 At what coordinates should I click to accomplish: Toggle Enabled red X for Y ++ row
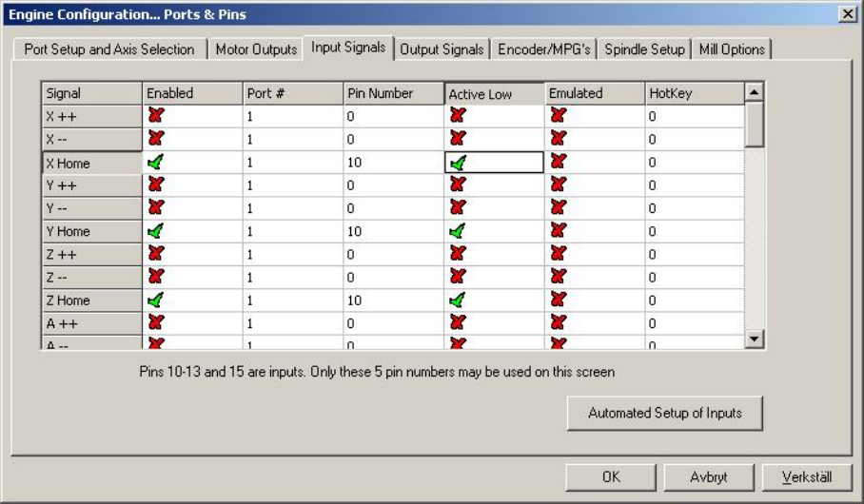[156, 184]
